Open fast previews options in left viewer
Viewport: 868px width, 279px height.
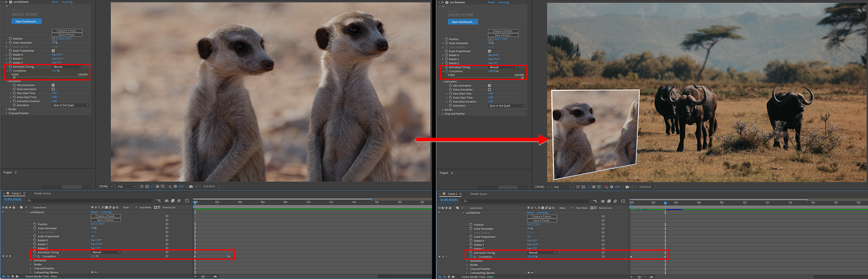point(142,186)
